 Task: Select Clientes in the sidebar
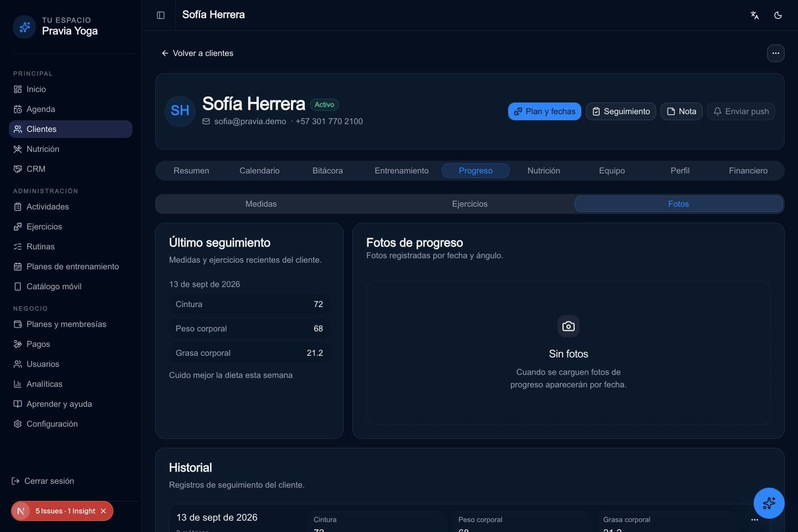coord(70,129)
